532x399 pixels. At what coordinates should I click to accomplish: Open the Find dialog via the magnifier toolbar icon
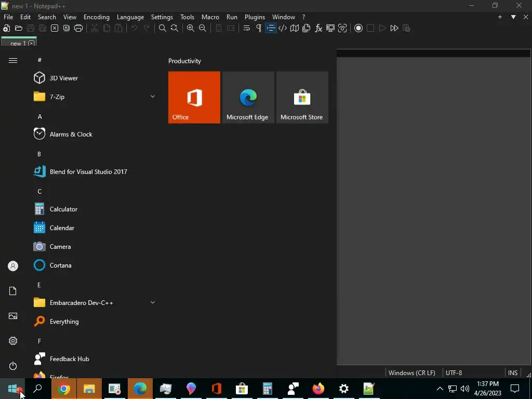pos(163,28)
